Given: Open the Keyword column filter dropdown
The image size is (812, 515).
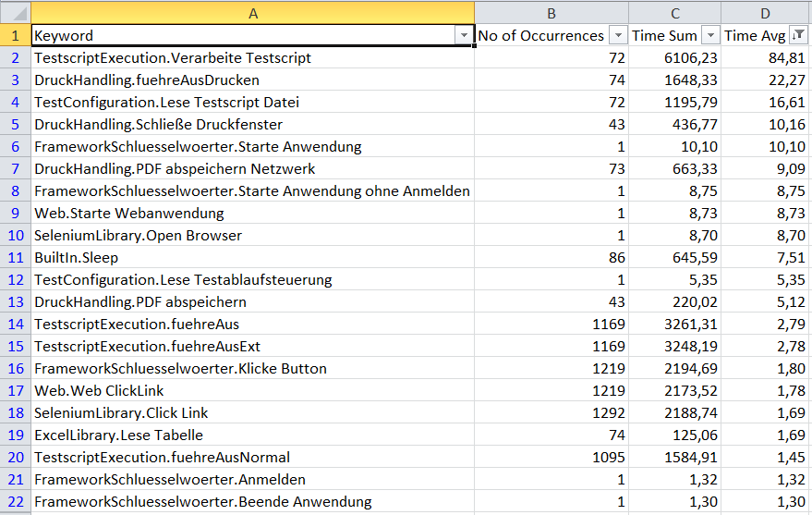Looking at the screenshot, I should click(x=464, y=35).
